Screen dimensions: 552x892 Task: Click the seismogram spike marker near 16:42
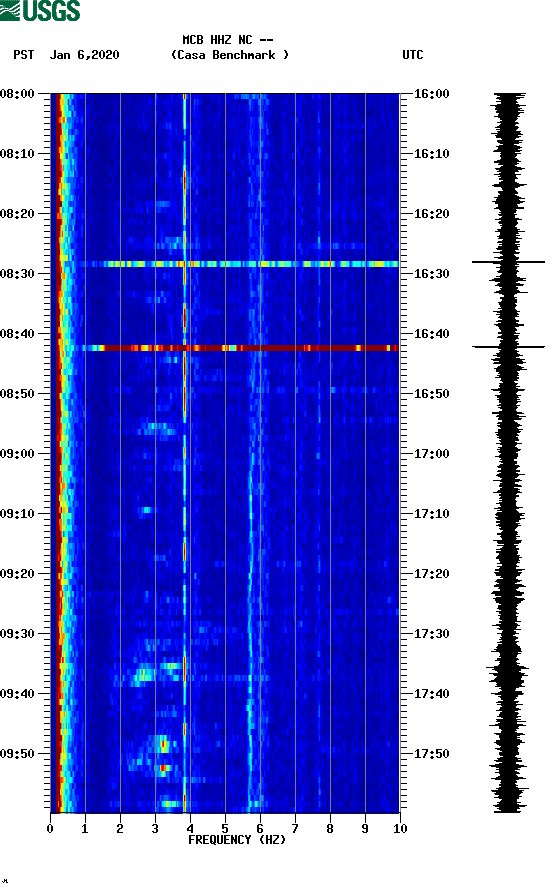pyautogui.click(x=508, y=346)
